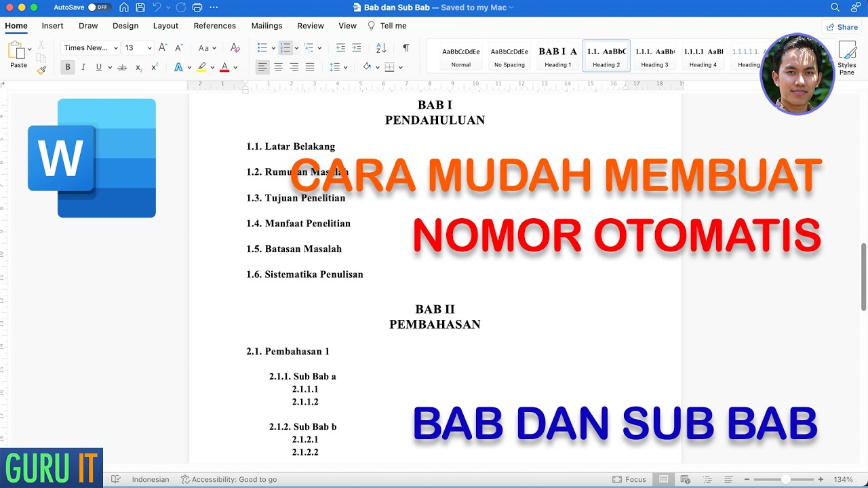Image resolution: width=868 pixels, height=488 pixels.
Task: Open the collaboration people icon
Action: [855, 7]
